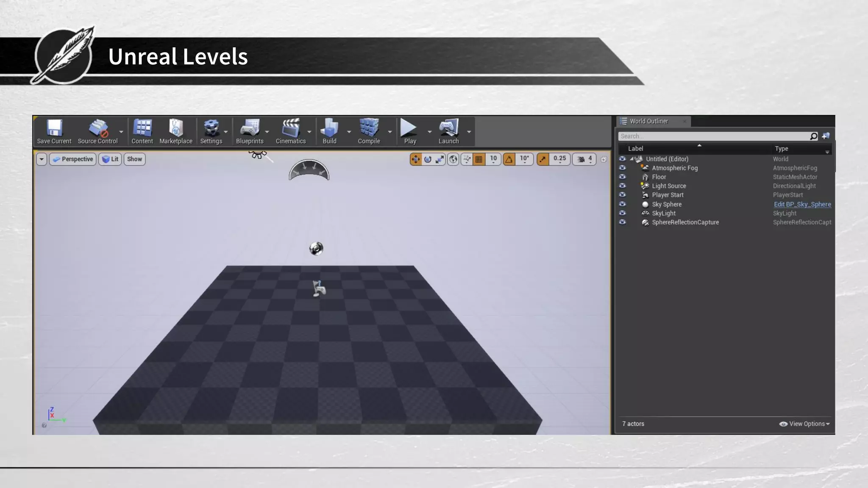Expand the Blueprints dropdown arrow
Image resolution: width=868 pixels, height=488 pixels.
point(267,132)
